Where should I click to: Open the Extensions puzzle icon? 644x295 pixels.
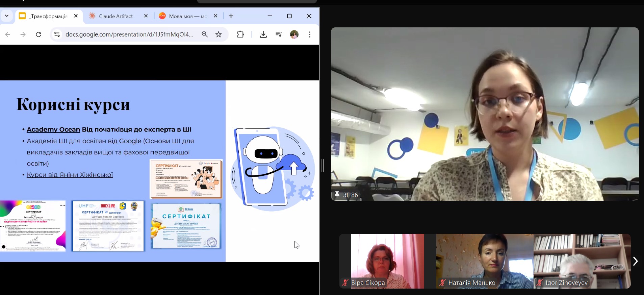240,34
